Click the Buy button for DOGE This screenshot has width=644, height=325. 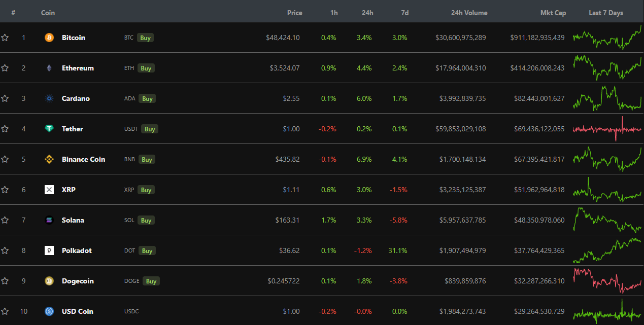coord(151,281)
